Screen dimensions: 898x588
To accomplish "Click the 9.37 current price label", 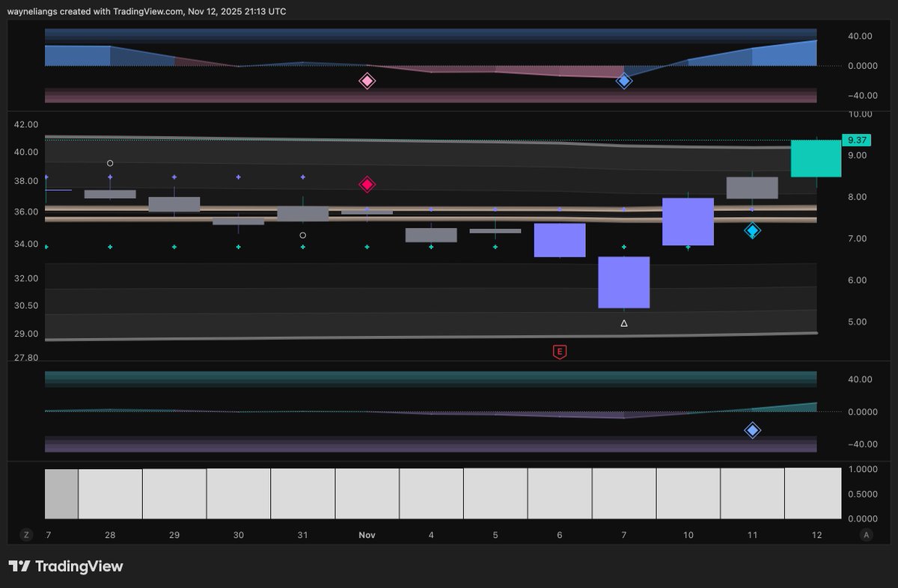I will [x=857, y=140].
